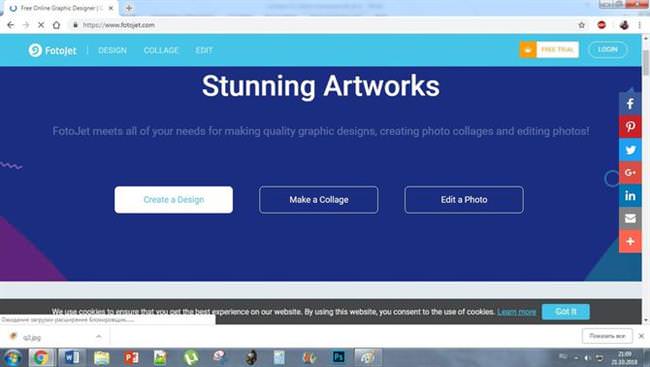This screenshot has height=367, width=650.
Task: Open the Learn more cookie link
Action: click(x=517, y=312)
